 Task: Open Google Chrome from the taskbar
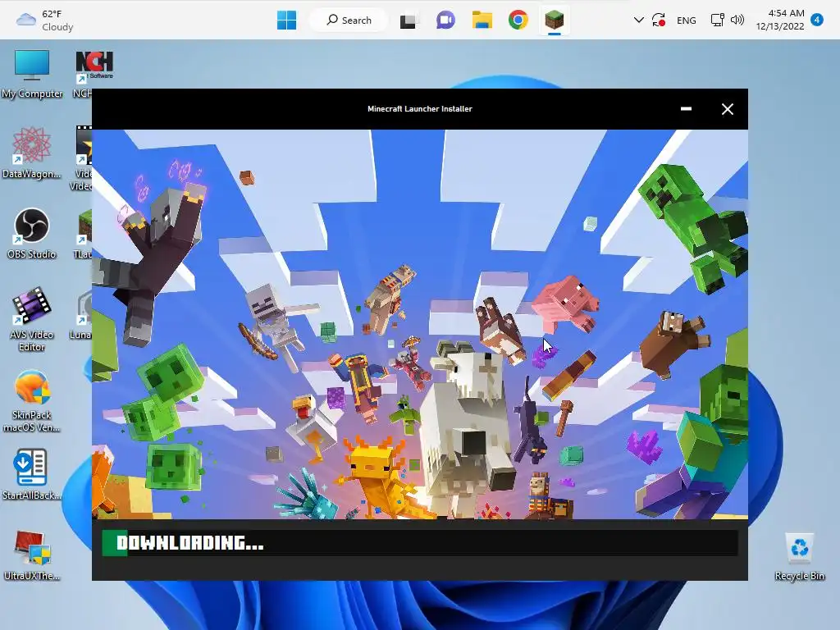tap(518, 21)
